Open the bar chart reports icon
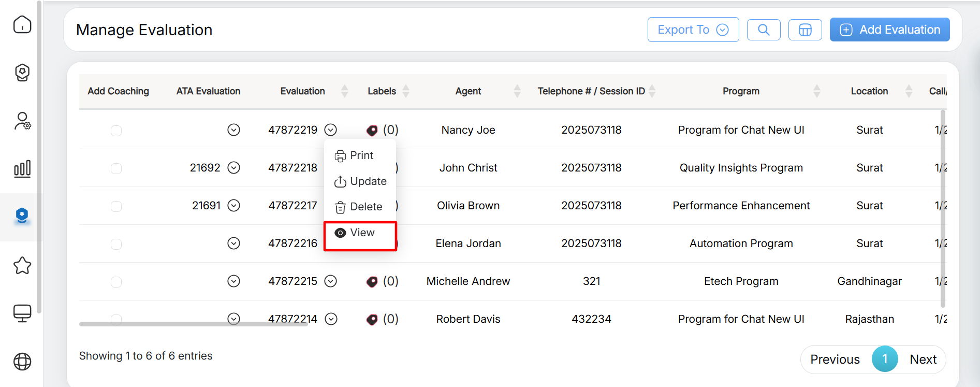The width and height of the screenshot is (980, 387). click(22, 169)
